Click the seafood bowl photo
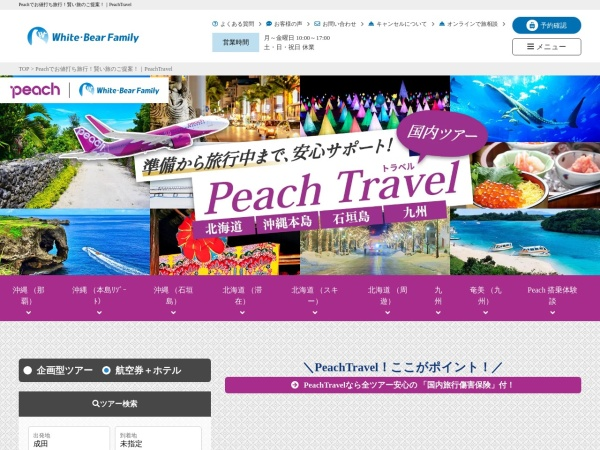This screenshot has height=450, width=600. point(536,175)
